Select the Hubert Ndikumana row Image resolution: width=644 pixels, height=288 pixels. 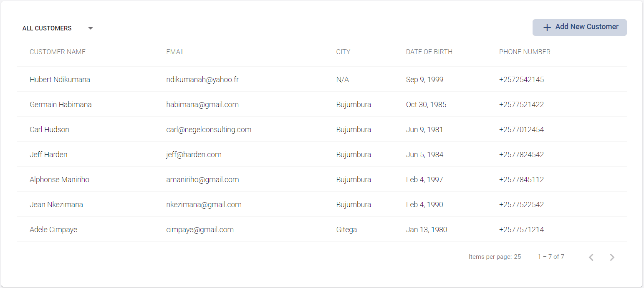point(322,80)
